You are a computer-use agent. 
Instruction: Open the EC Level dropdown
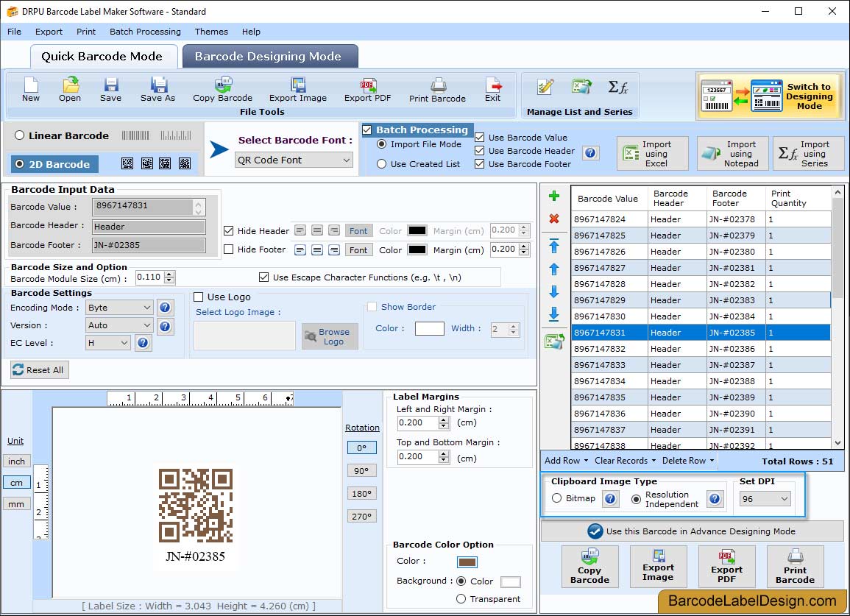click(108, 343)
